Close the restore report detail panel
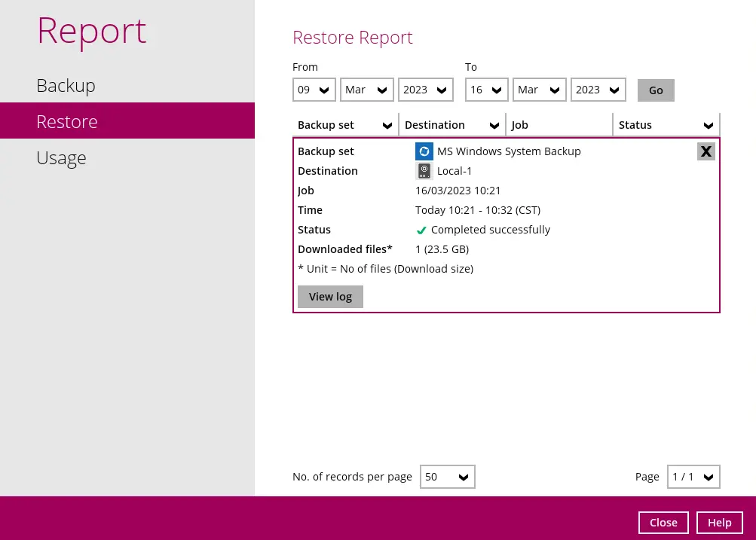Image resolution: width=756 pixels, height=540 pixels. coord(705,151)
